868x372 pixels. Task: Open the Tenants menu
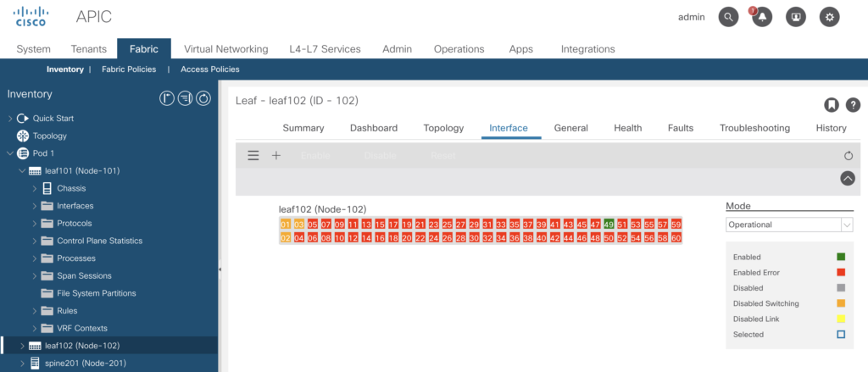coord(88,48)
